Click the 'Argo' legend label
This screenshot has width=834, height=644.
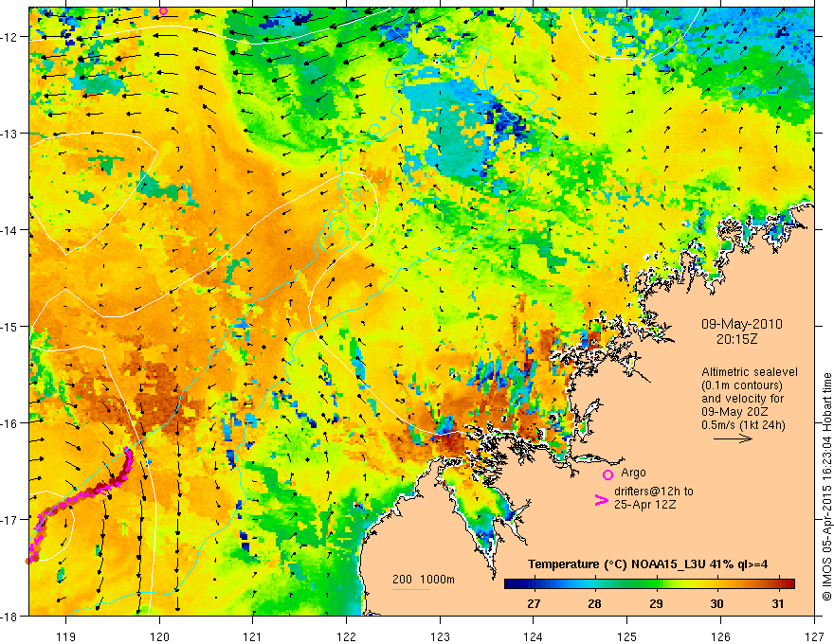pos(633,473)
